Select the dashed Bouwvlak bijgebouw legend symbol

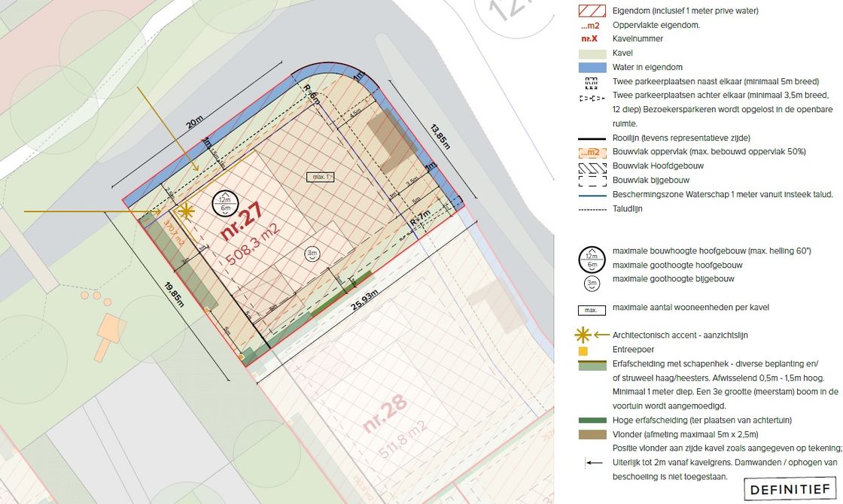click(x=592, y=181)
